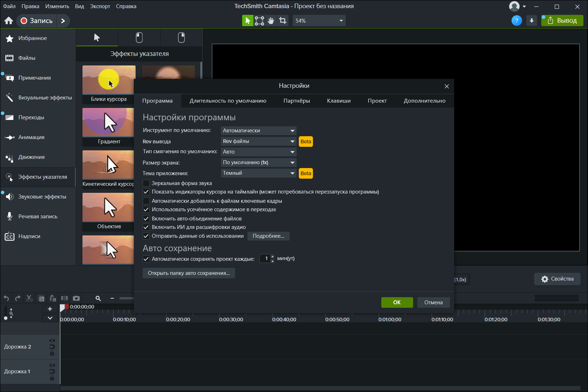Switch to the Клавиши tab
The width and height of the screenshot is (588, 392).
coord(339,101)
